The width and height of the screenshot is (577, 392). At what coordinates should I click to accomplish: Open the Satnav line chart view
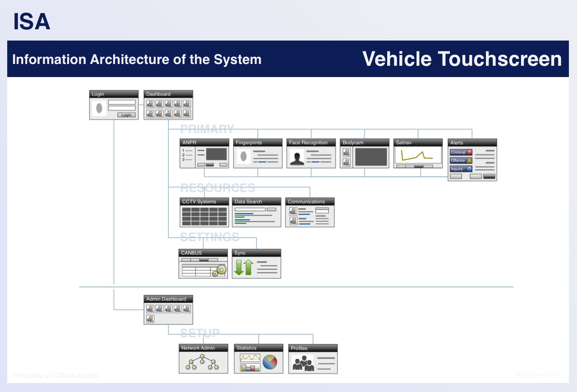tap(417, 155)
